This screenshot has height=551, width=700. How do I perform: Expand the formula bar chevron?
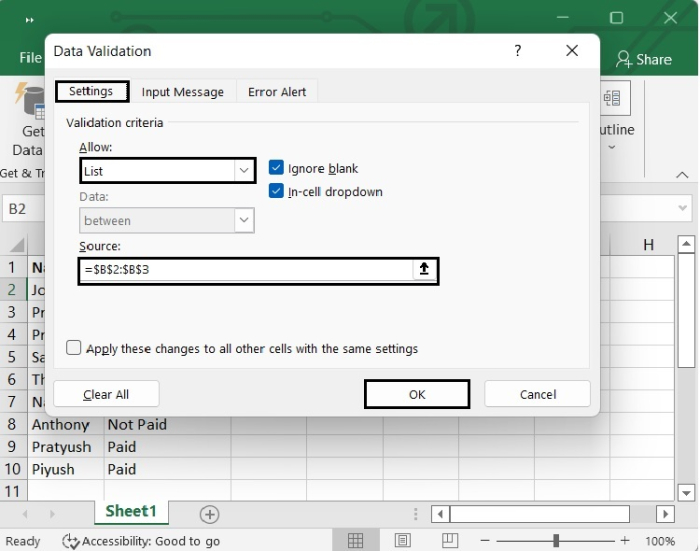click(682, 208)
